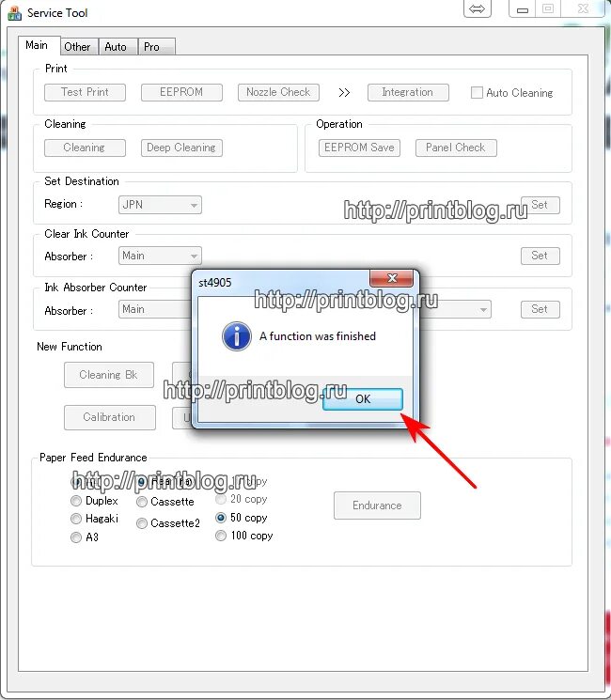Click Set in Clear Ink Counter
Screen dimensions: 611x700
(x=540, y=256)
